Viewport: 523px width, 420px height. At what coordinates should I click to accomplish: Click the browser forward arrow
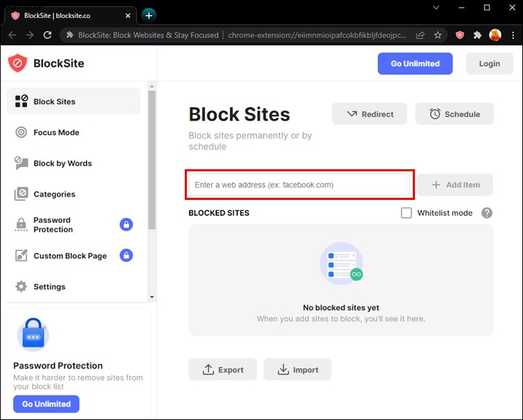pyautogui.click(x=30, y=35)
